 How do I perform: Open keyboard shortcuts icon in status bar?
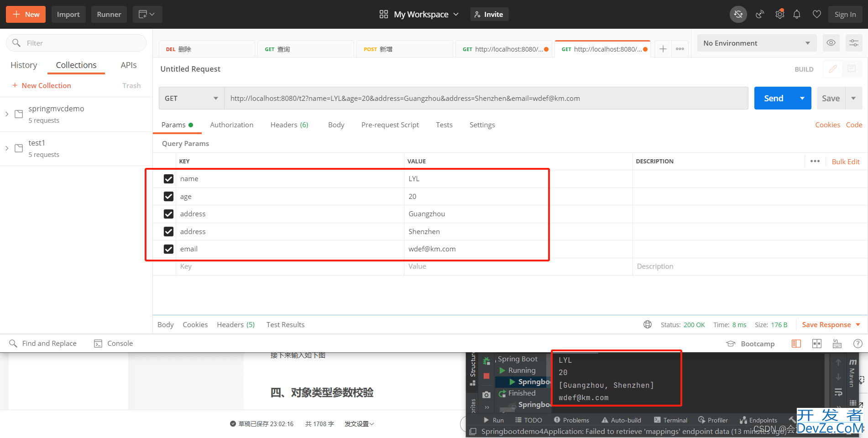(x=837, y=344)
